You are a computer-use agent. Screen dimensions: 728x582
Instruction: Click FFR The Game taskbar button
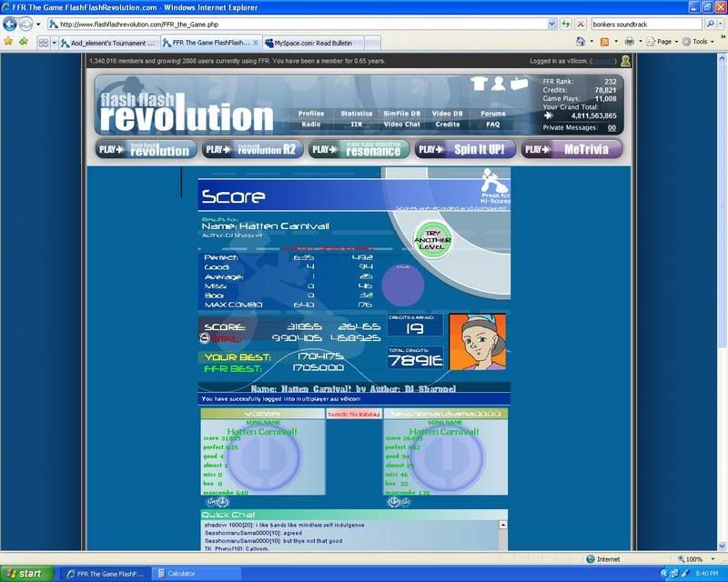point(106,574)
